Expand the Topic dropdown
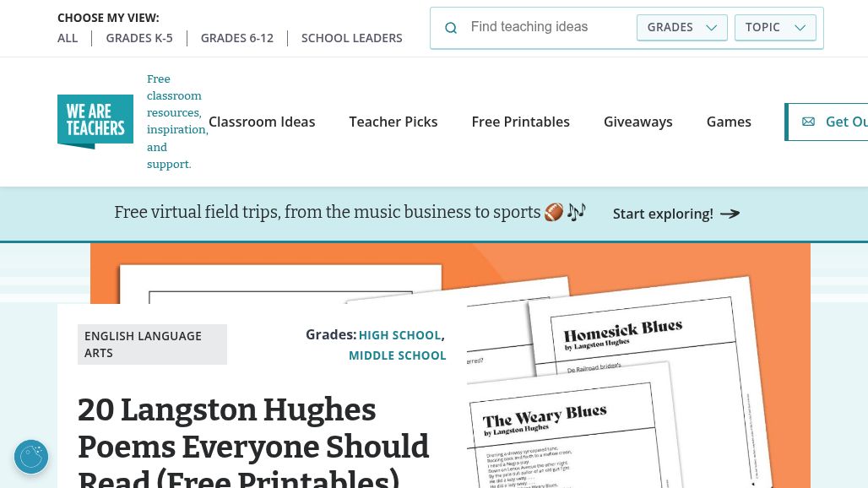 774,27
